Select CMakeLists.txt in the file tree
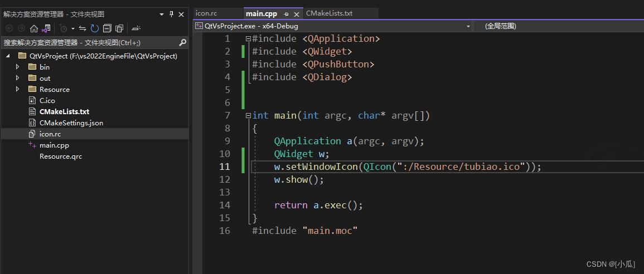Screen dimensions: 644x274 (x=65, y=111)
